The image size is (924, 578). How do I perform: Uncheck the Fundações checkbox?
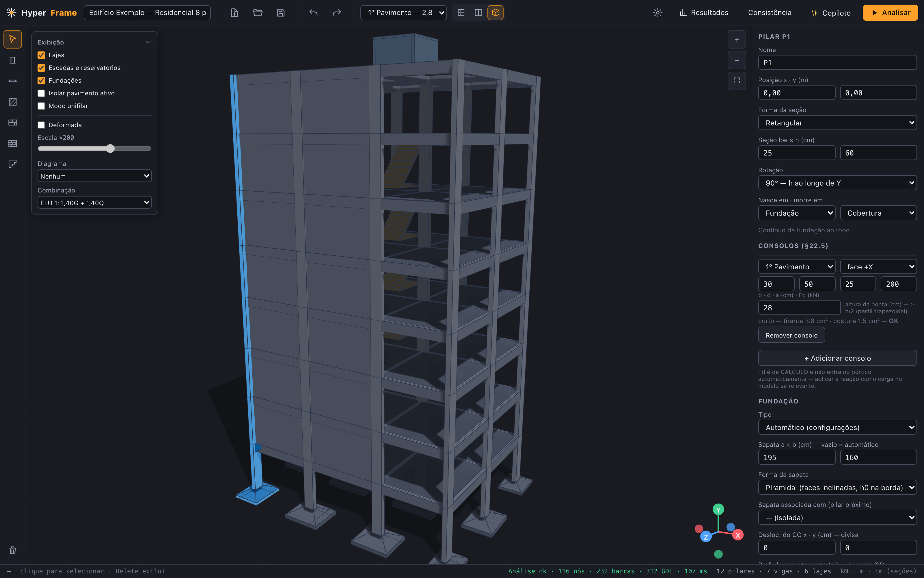tap(41, 81)
